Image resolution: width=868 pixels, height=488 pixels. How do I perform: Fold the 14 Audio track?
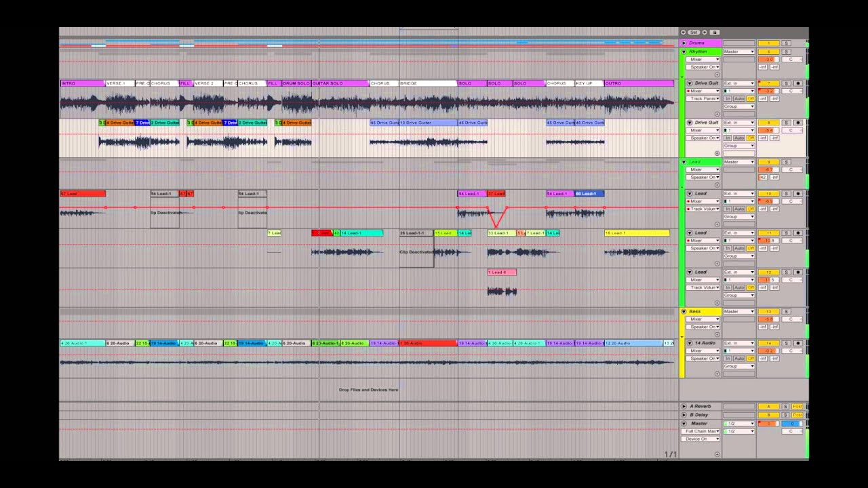coord(690,343)
